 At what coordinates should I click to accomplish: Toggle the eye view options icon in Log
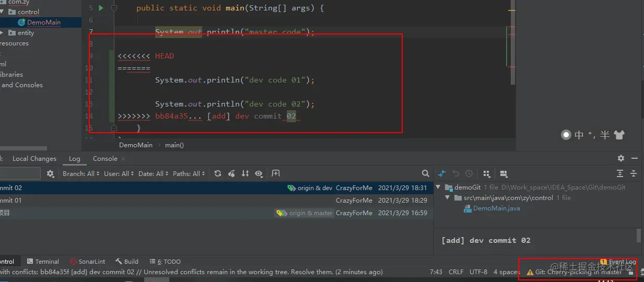(259, 173)
